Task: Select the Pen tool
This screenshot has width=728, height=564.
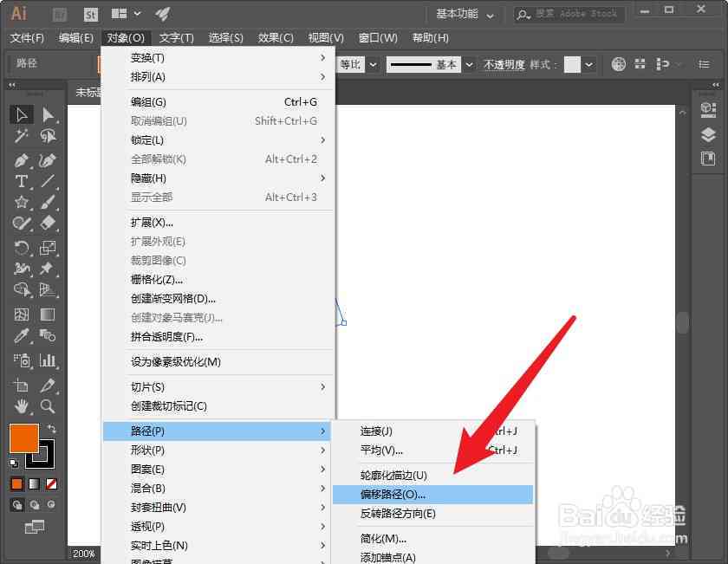Action: pyautogui.click(x=22, y=160)
